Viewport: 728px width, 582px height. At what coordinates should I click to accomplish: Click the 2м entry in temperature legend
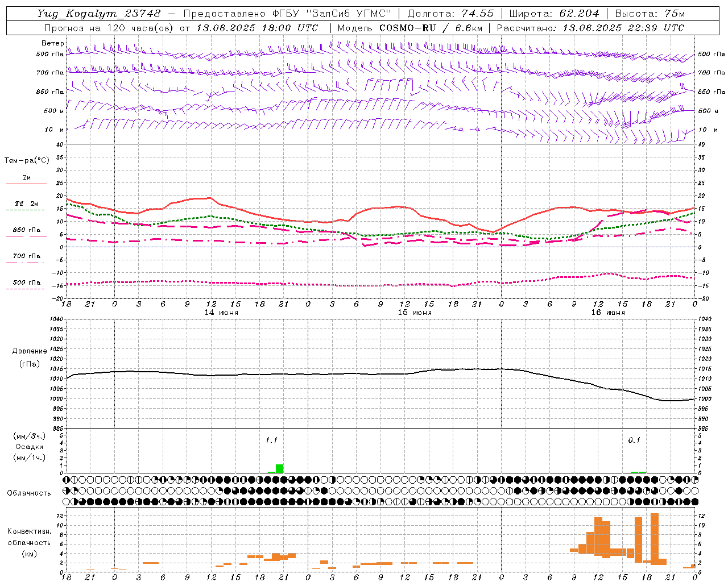click(27, 177)
